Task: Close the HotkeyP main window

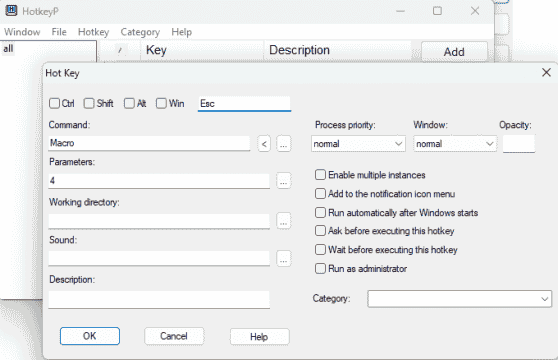Action: click(x=475, y=11)
